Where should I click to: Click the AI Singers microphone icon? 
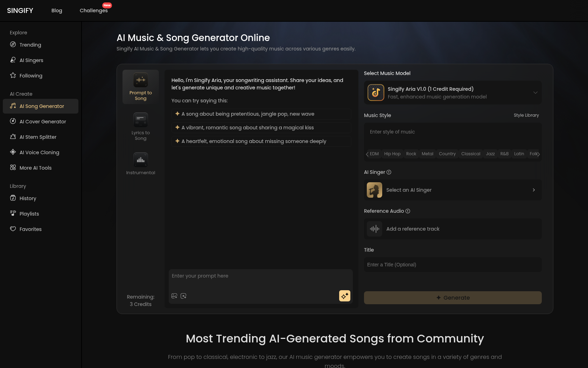(13, 60)
